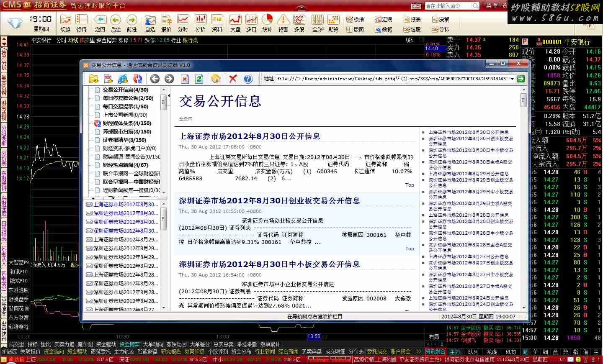Click the 决策 toolbar button

click(x=440, y=19)
